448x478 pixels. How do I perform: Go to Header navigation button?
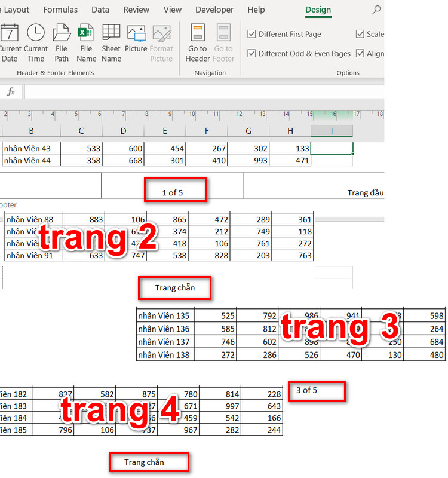coord(198,43)
